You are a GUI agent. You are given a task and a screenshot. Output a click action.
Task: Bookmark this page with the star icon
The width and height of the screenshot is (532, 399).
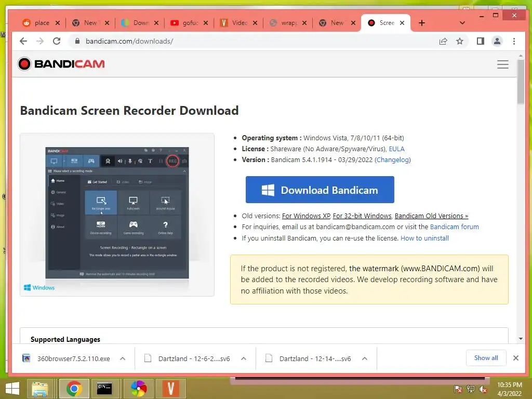(459, 41)
